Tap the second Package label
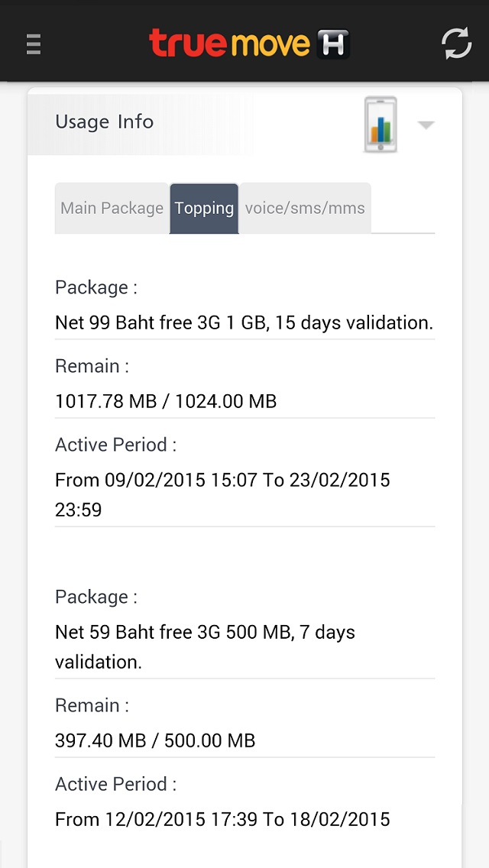 point(96,598)
